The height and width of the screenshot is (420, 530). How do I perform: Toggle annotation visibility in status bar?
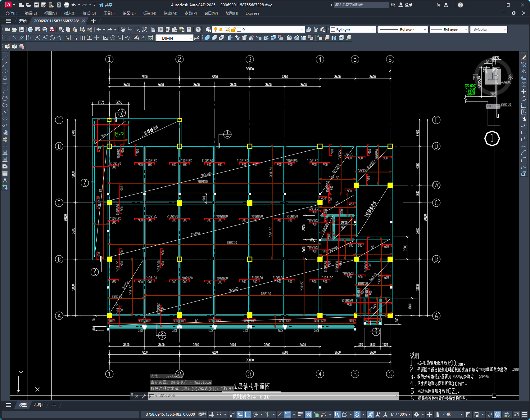370,414
